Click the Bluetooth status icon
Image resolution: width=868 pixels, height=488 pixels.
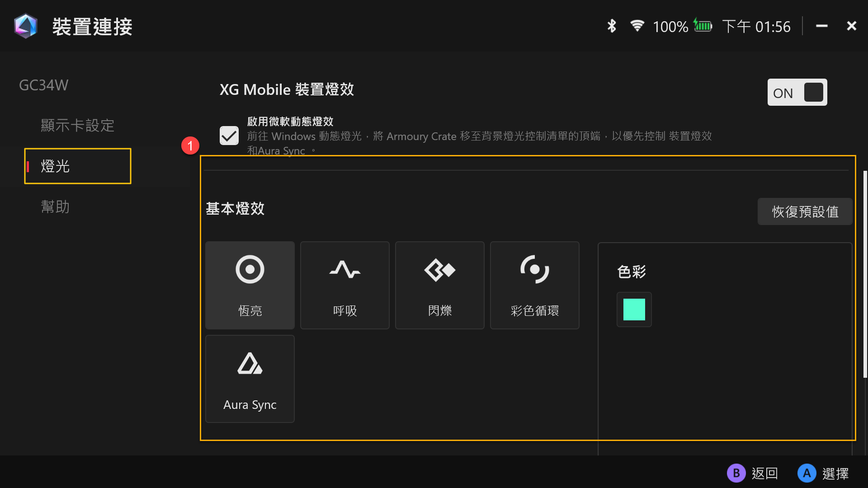pos(612,26)
